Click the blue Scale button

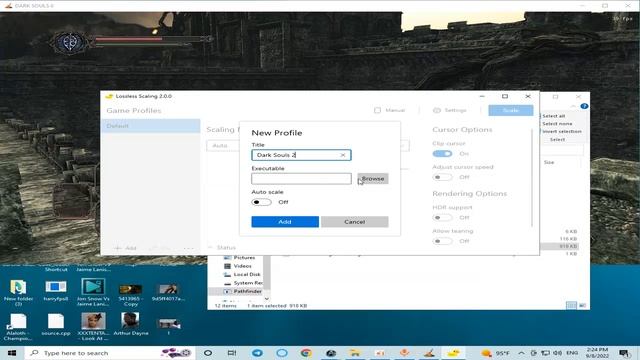(x=511, y=110)
